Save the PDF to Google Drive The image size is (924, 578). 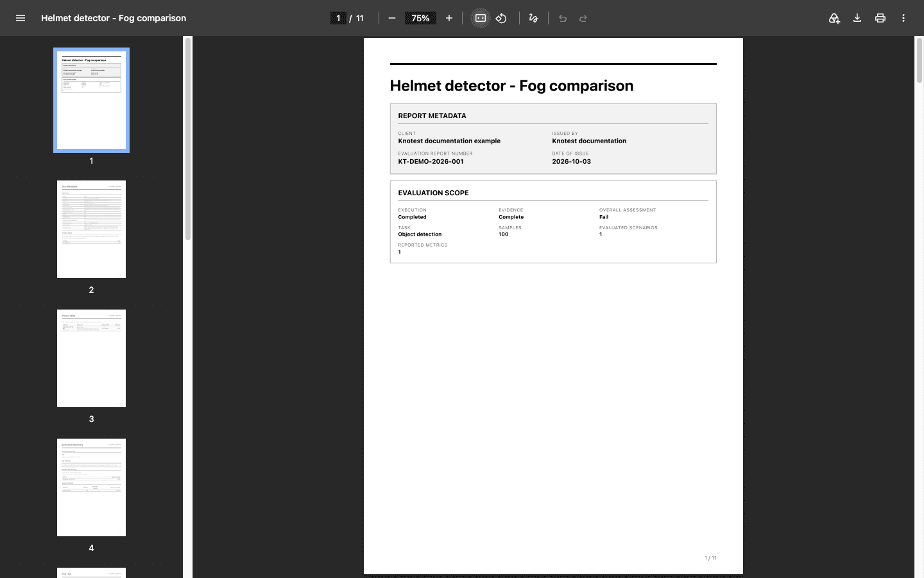834,18
